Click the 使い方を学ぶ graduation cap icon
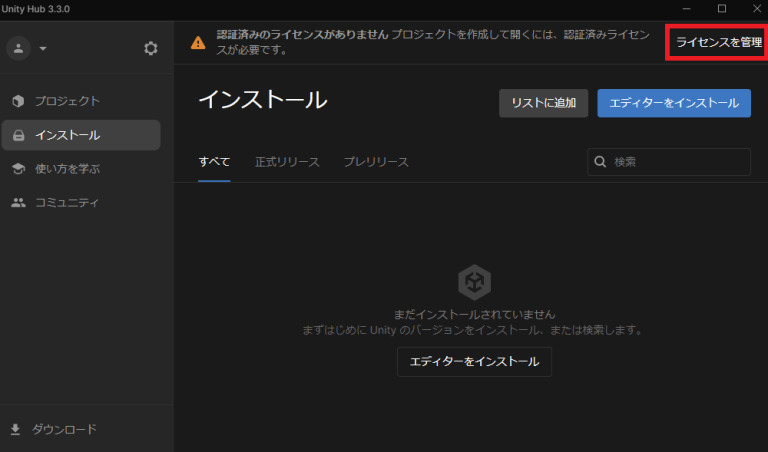Viewport: 768px width, 452px height. 18,169
